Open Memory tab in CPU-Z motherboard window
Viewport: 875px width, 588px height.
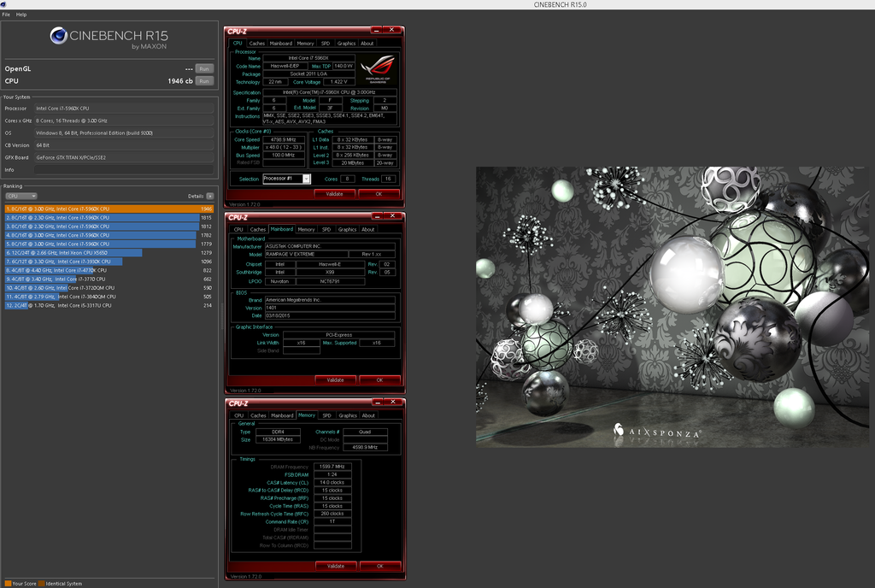point(307,229)
